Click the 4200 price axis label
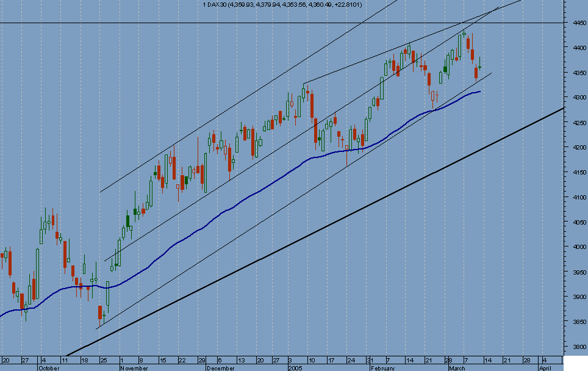 coord(579,148)
